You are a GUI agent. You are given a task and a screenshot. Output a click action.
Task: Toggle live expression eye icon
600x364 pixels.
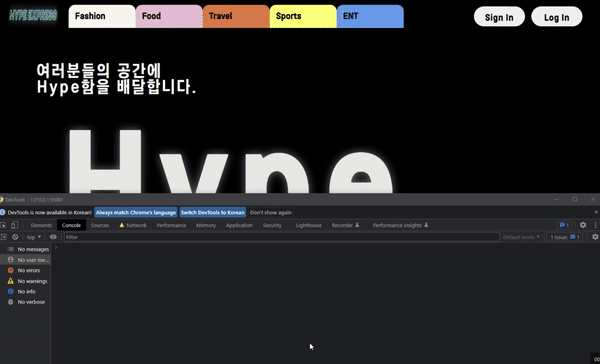tap(53, 237)
